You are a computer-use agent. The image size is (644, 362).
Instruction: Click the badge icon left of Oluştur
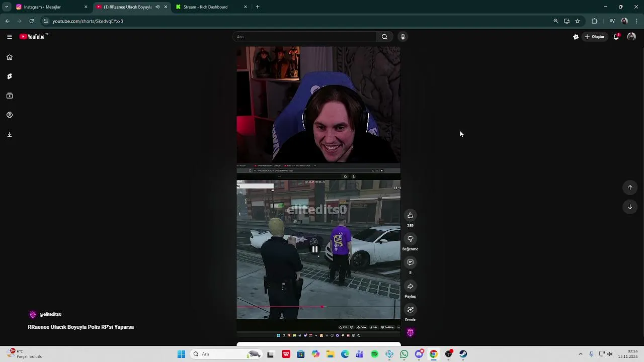[576, 37]
